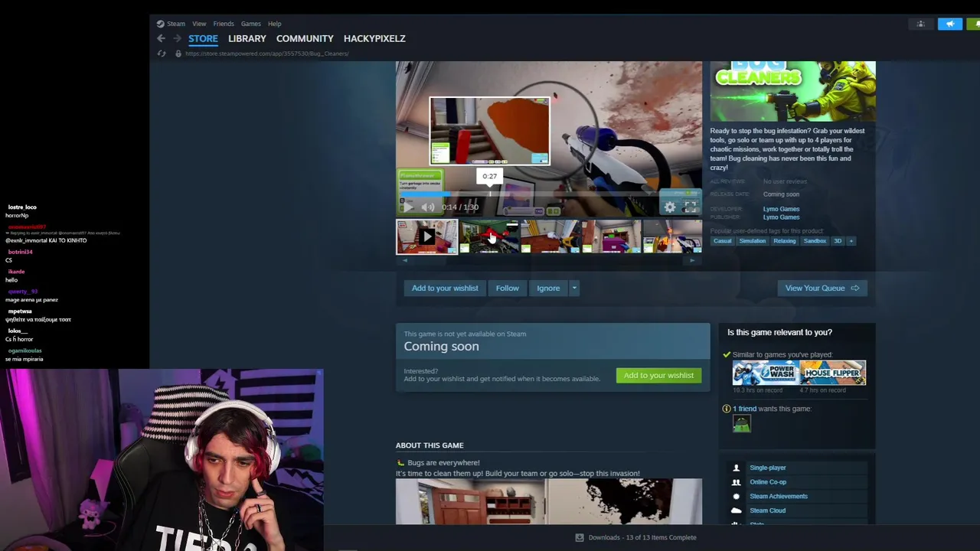Open publisher Lymo Games link
The width and height of the screenshot is (980, 551).
pyautogui.click(x=781, y=217)
